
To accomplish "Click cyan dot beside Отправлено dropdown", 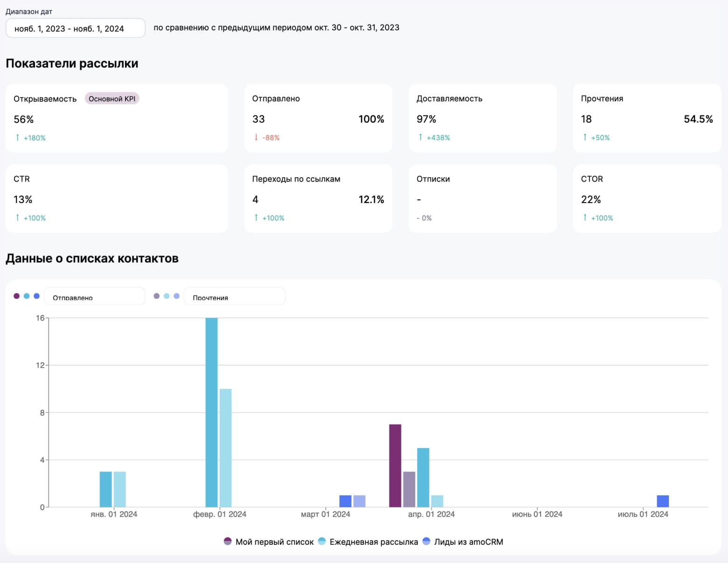I will (x=27, y=296).
